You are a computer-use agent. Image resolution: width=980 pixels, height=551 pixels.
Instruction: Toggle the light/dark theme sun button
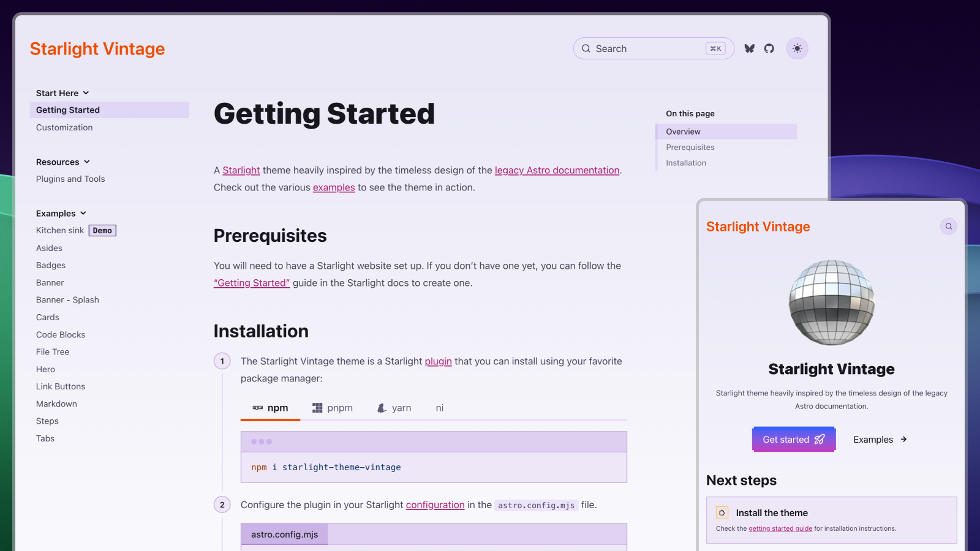point(797,48)
